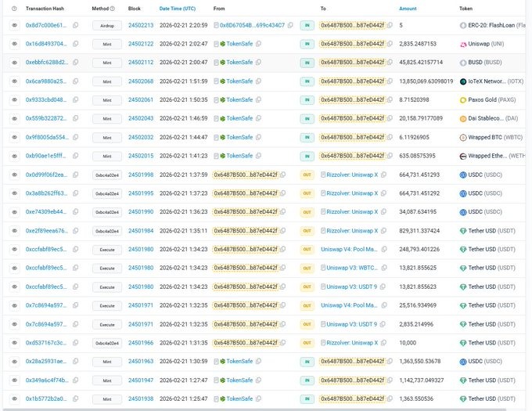Toggle Date Time (UTC) column format
Image resolution: width=532 pixels, height=411 pixels.
coord(178,9)
